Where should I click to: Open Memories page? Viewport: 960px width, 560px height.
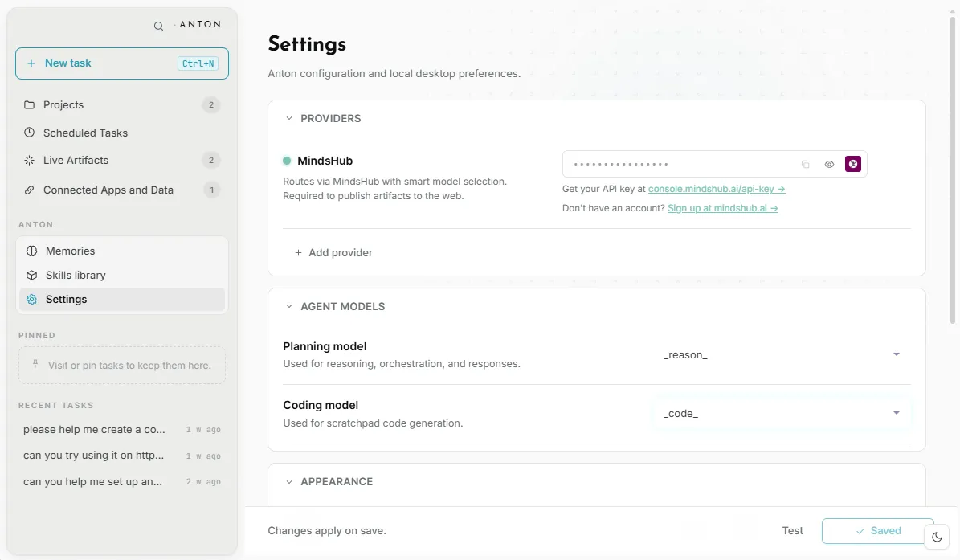click(x=122, y=251)
